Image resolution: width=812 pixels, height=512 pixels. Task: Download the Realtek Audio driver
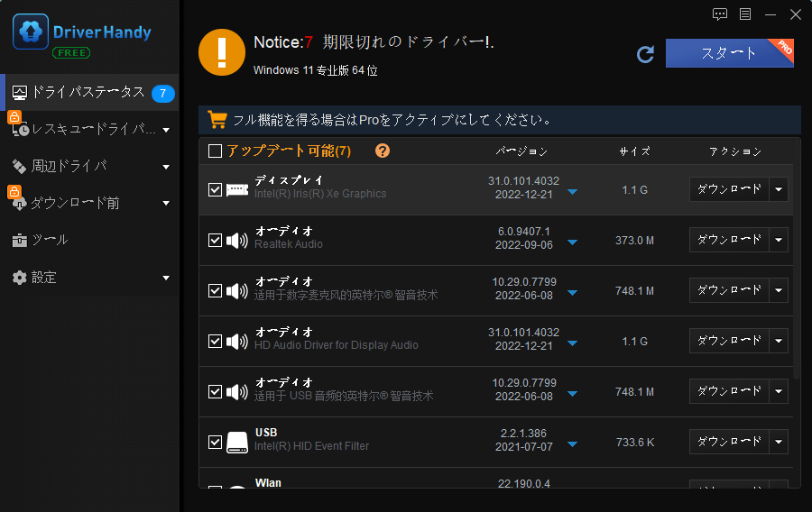(x=729, y=240)
